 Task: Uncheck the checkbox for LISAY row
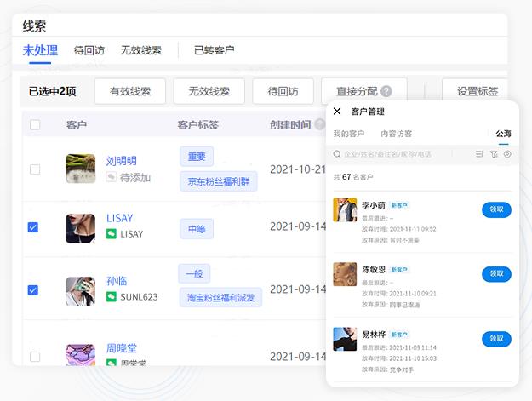click(33, 227)
